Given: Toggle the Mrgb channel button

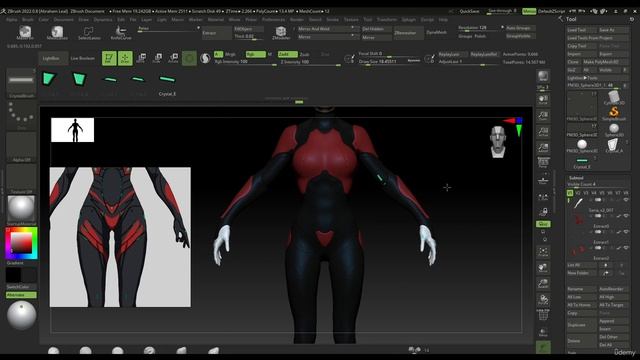Looking at the screenshot, I should 230,54.
